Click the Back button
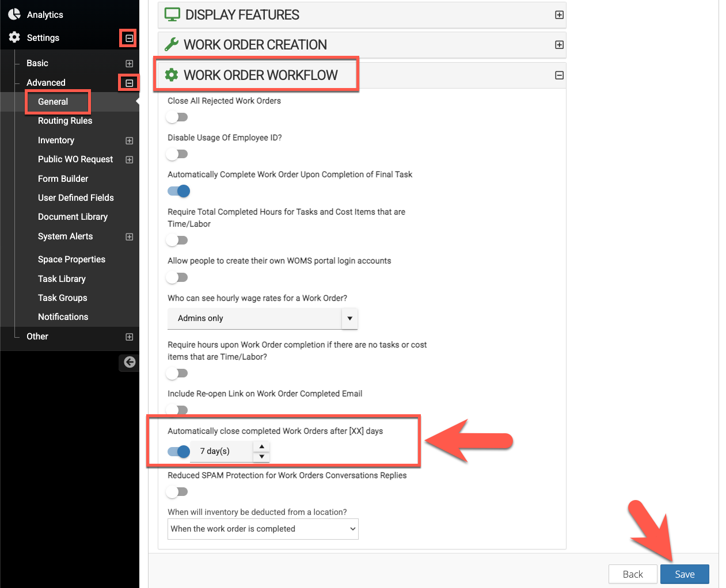 pos(633,574)
